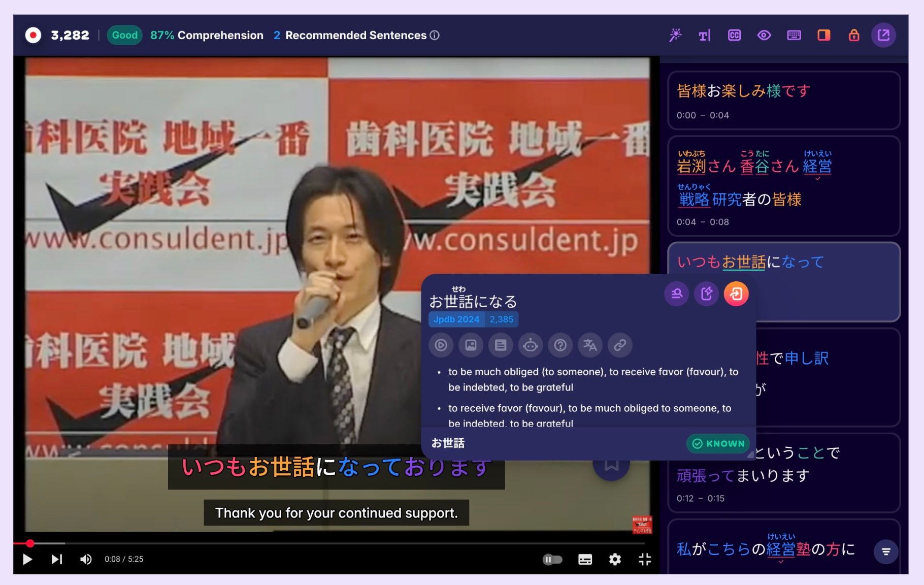Toggle closed captions CC icon in toolbar
The width and height of the screenshot is (924, 585).
(734, 35)
